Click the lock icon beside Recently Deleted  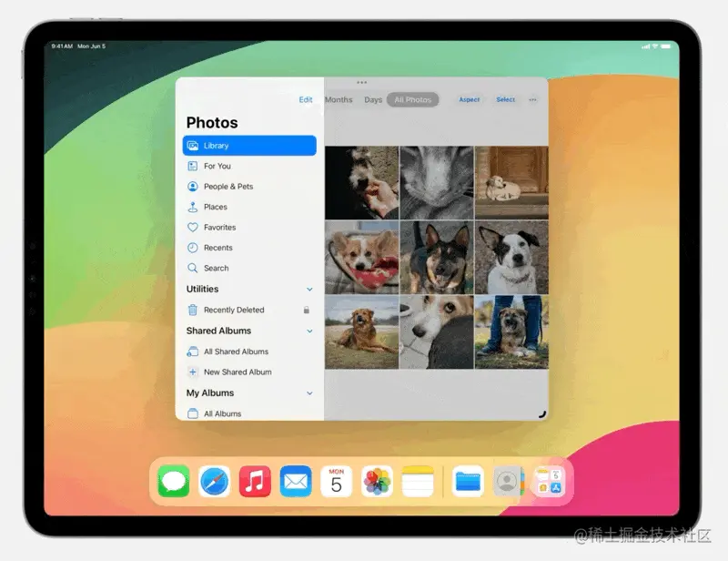(307, 310)
